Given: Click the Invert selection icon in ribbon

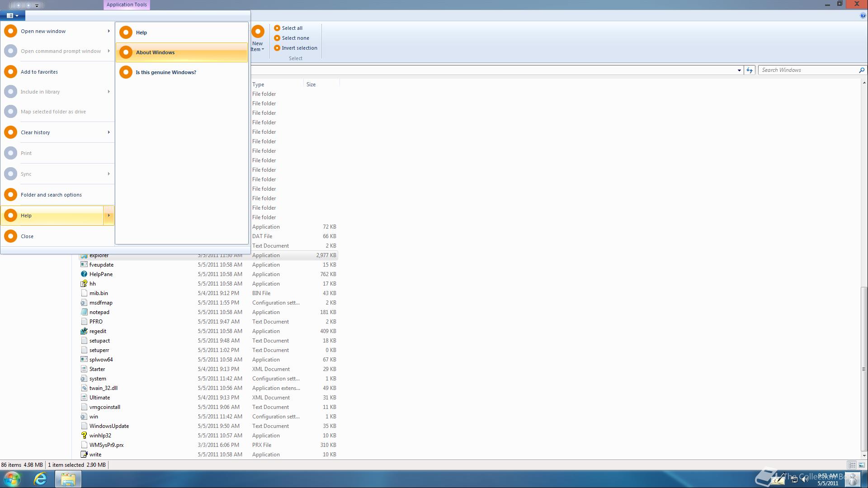Looking at the screenshot, I should tap(277, 48).
